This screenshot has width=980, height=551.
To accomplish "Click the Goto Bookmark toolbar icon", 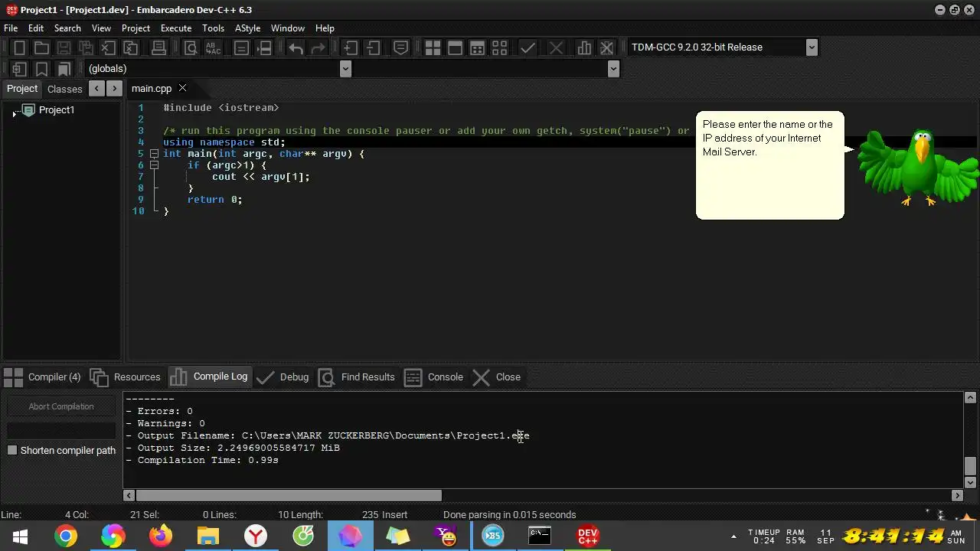I will (64, 69).
